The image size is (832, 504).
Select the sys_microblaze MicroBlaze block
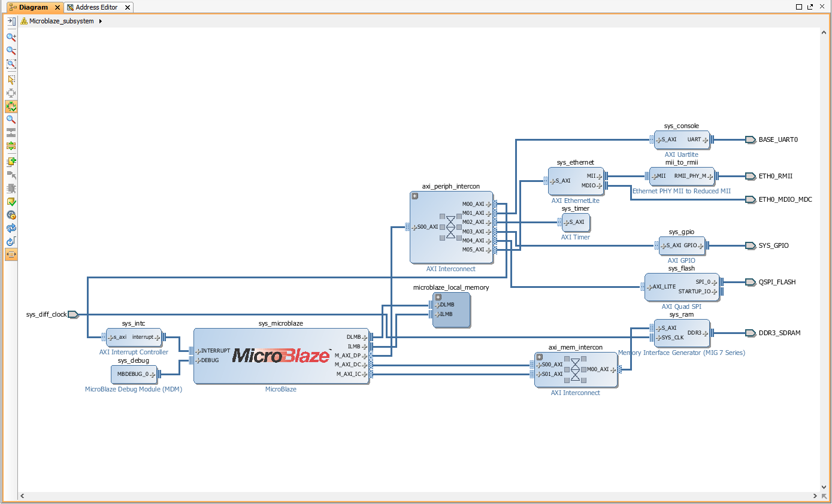(281, 356)
